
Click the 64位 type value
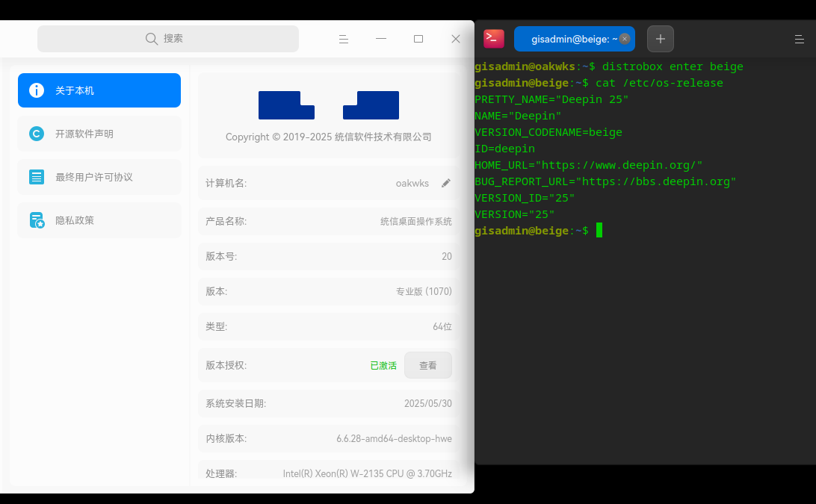click(442, 326)
